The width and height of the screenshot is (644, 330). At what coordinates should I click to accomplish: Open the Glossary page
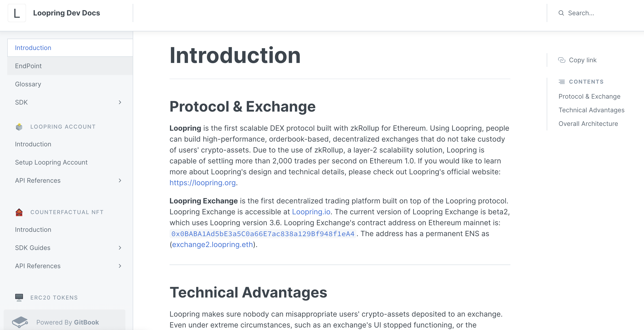pos(28,84)
